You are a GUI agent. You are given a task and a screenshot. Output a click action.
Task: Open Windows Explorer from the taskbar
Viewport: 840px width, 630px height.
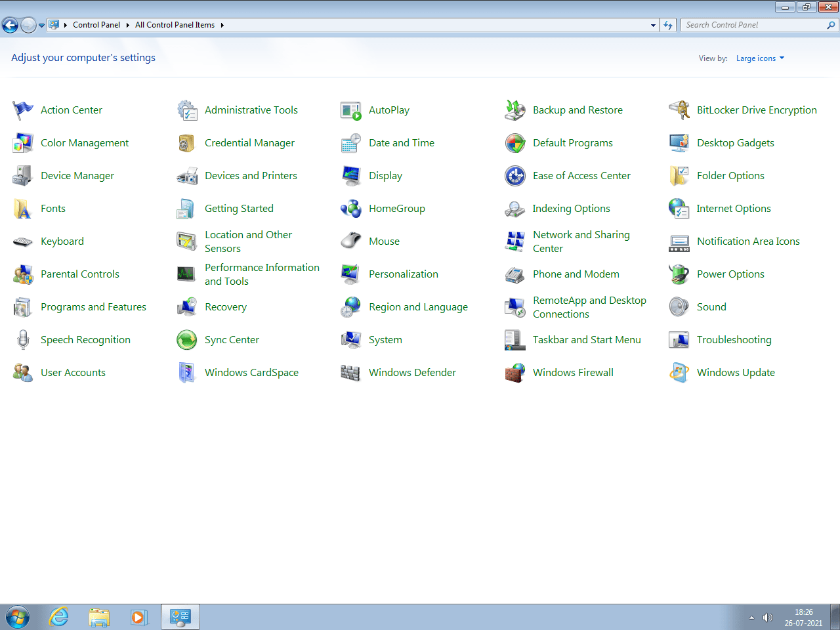click(99, 618)
